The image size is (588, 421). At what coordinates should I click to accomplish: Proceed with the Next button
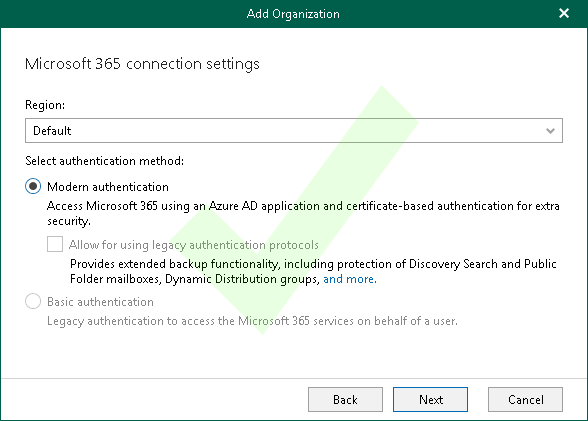point(430,400)
